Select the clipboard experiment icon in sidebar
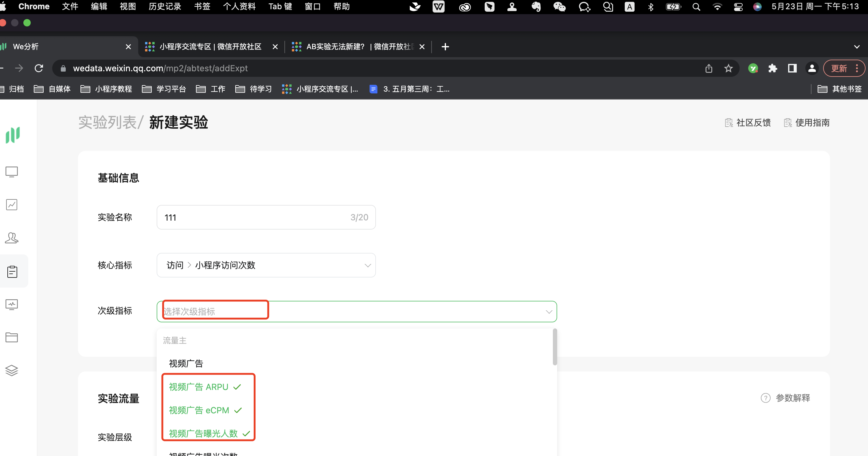This screenshot has width=868, height=456. 12,271
